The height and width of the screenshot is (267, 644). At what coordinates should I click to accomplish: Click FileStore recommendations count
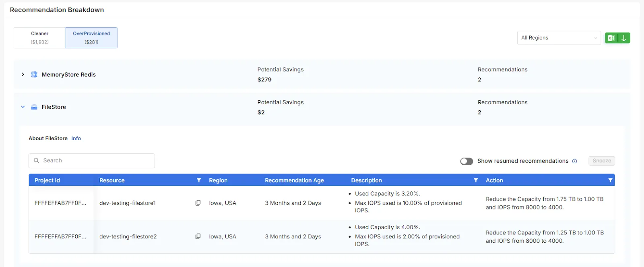tap(479, 112)
